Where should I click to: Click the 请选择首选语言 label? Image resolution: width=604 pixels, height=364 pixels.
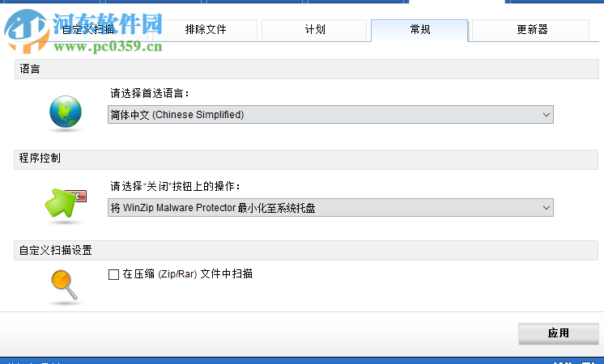coord(150,94)
